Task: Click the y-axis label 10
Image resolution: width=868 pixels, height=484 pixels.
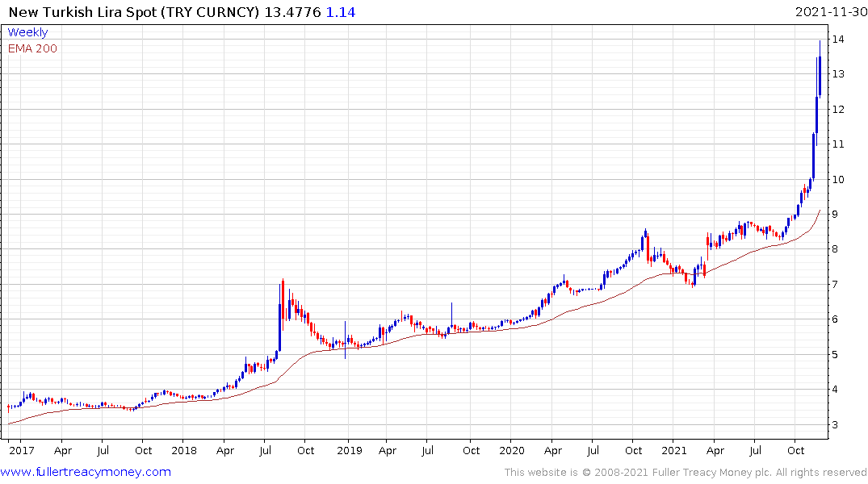Action: click(x=837, y=179)
